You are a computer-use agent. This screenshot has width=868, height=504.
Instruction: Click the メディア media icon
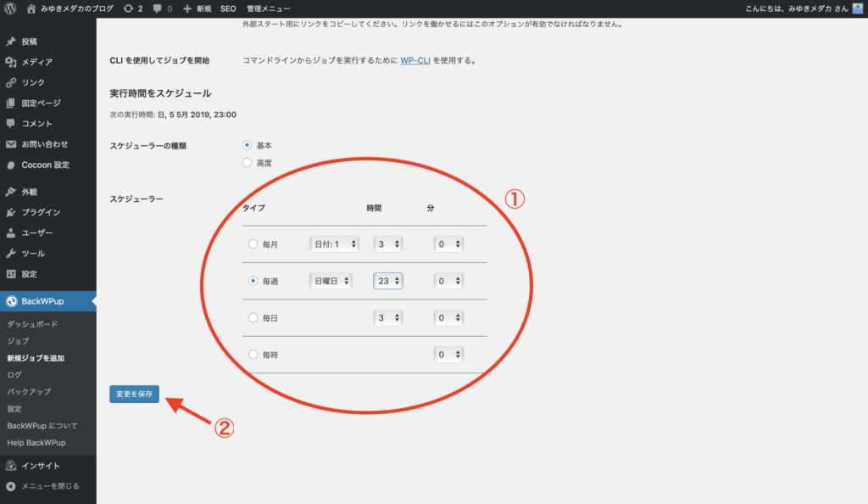(x=10, y=62)
